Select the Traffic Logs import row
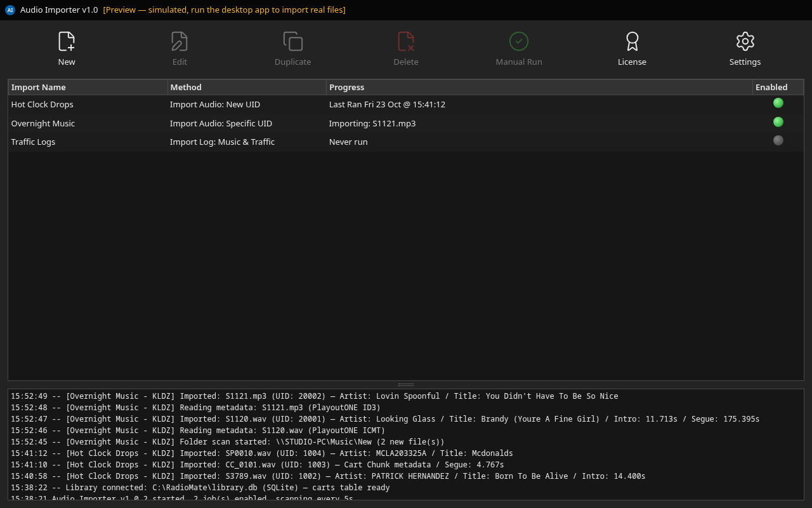 coord(406,142)
